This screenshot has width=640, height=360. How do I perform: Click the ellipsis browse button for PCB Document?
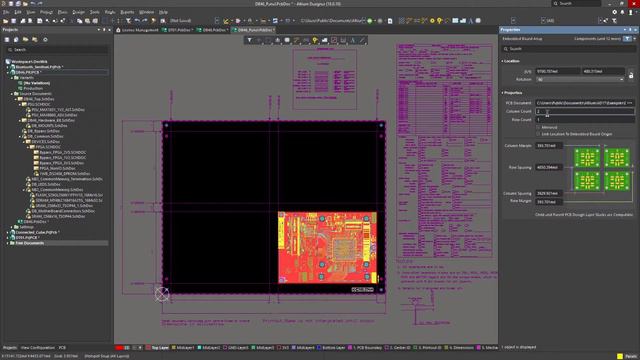(x=630, y=103)
